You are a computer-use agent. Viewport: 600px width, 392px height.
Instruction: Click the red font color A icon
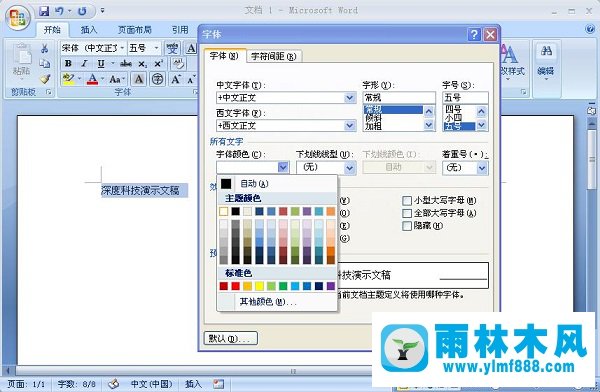92,79
